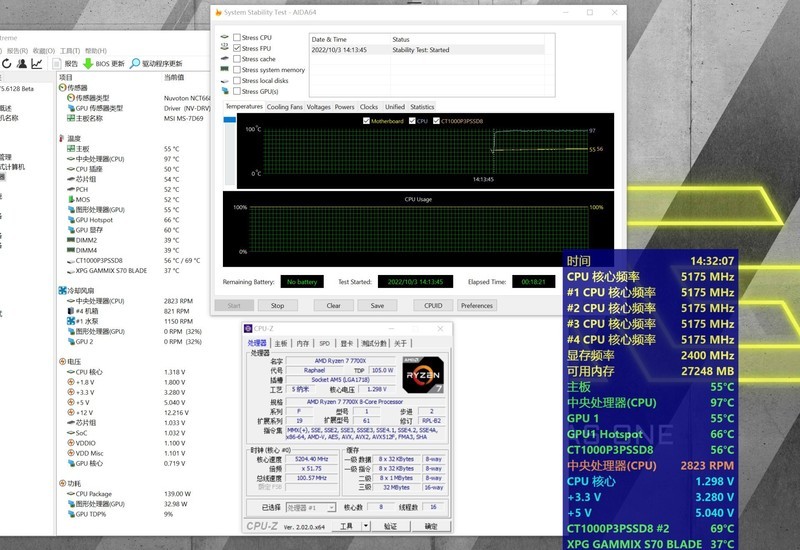800x550 pixels.
Task: Click the Ryzen 7 logo in CPU-Z
Action: click(423, 375)
